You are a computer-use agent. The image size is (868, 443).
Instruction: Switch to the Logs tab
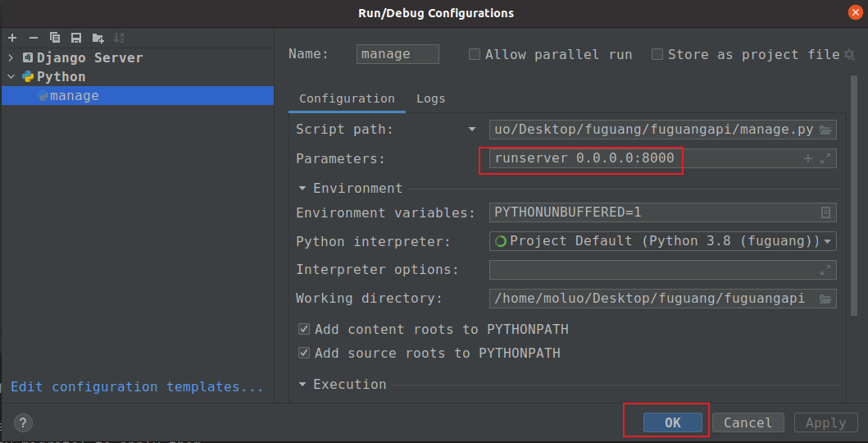point(430,98)
